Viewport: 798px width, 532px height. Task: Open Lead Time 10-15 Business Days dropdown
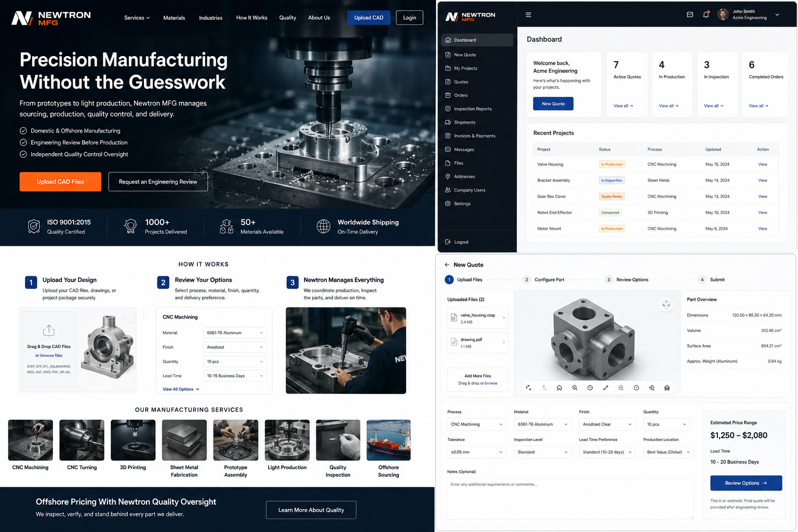(235, 376)
